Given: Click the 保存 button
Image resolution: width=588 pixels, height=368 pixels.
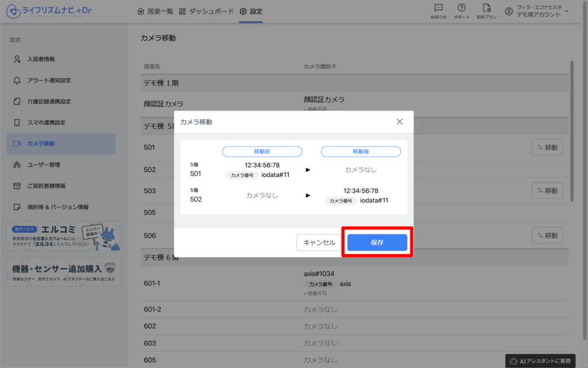Looking at the screenshot, I should (377, 243).
